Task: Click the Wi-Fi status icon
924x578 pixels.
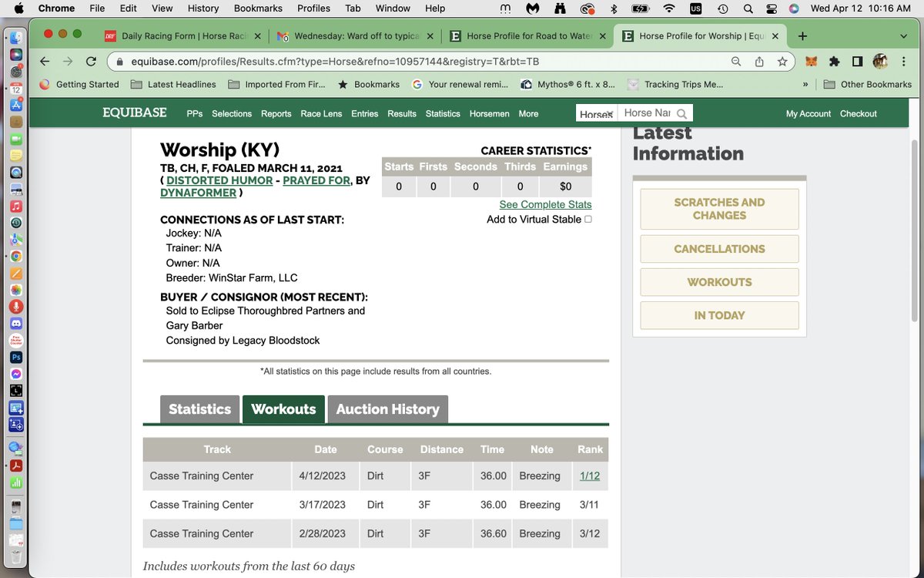Action: (x=669, y=8)
